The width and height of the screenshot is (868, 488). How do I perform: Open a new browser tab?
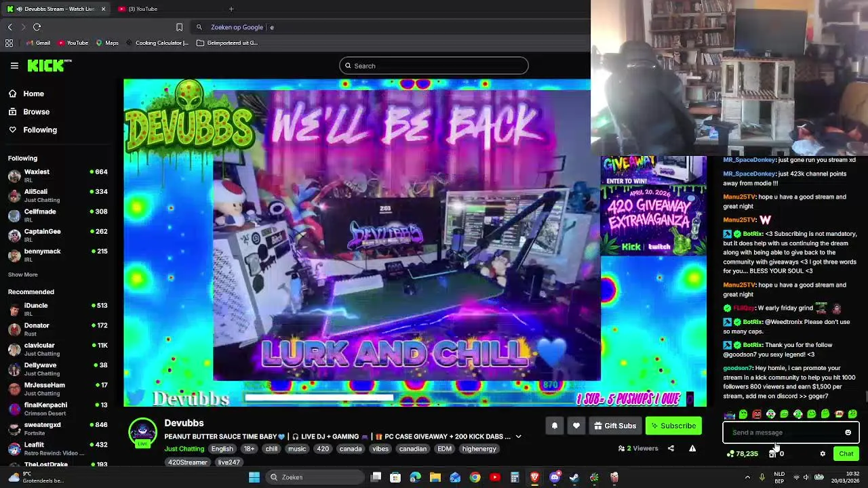[x=231, y=9]
